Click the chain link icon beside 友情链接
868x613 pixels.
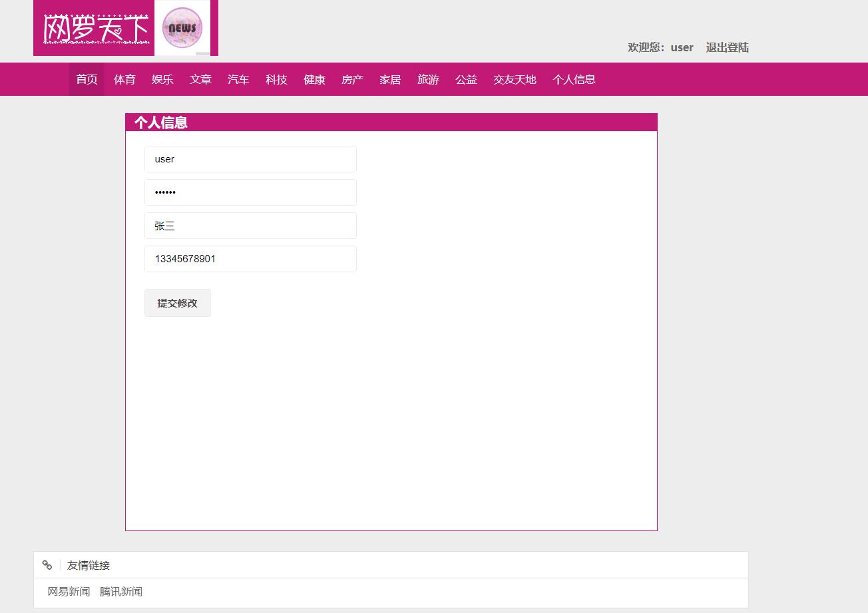pyautogui.click(x=47, y=564)
